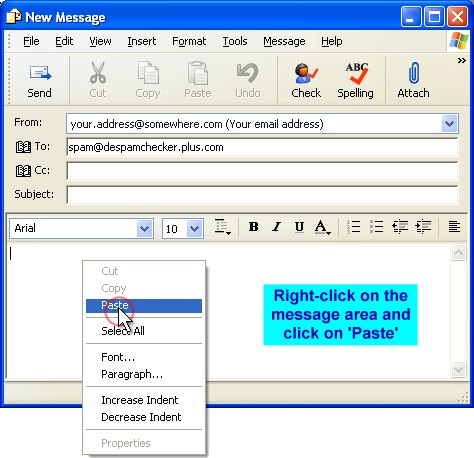This screenshot has width=474, height=458.
Task: Click the increase indent toolbar icon
Action: (x=423, y=227)
